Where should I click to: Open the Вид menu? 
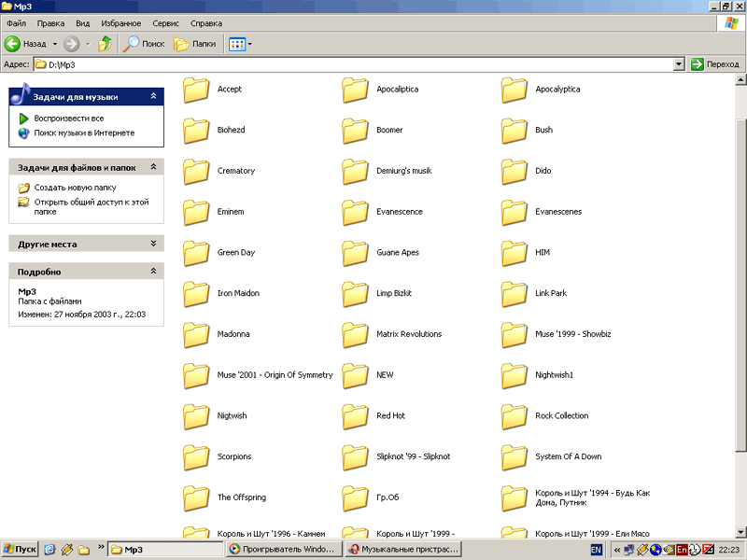pyautogui.click(x=82, y=22)
